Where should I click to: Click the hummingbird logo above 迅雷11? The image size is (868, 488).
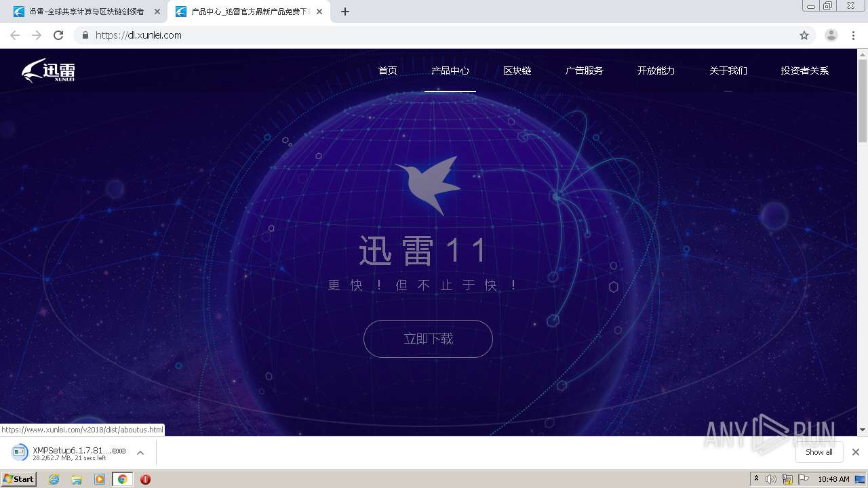[428, 186]
